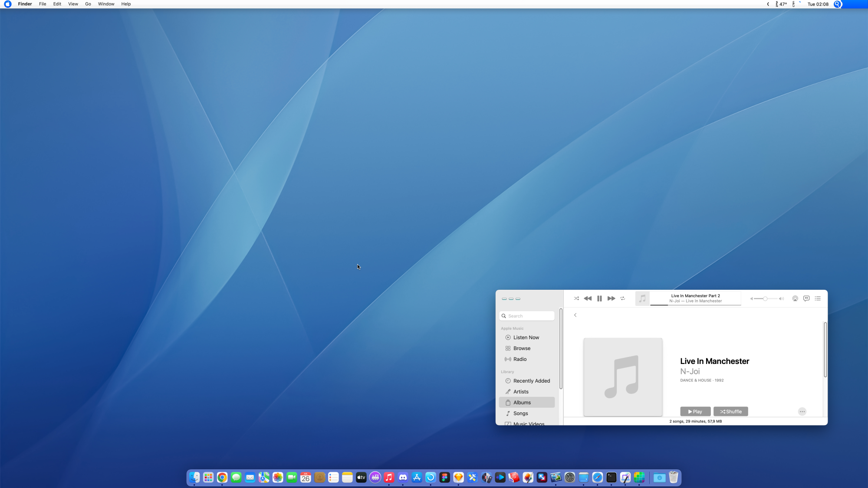
Task: Open Finder menu in menu bar
Action: [25, 4]
